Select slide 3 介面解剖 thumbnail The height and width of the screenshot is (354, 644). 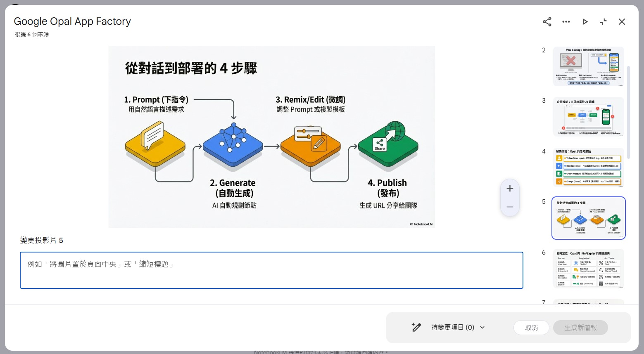(588, 117)
